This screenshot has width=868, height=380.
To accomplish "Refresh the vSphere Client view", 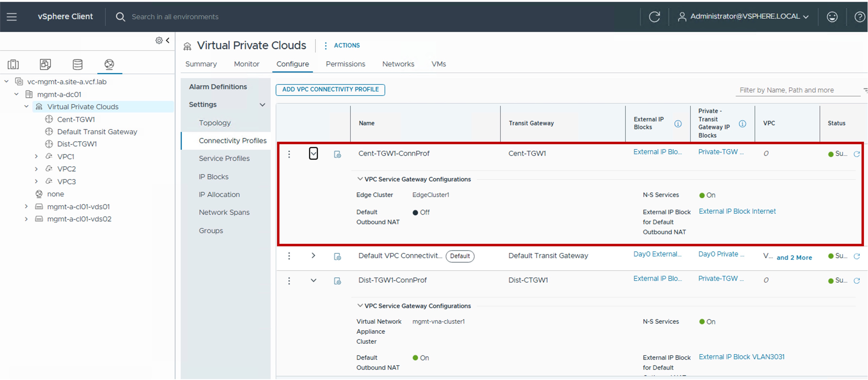I will click(654, 16).
